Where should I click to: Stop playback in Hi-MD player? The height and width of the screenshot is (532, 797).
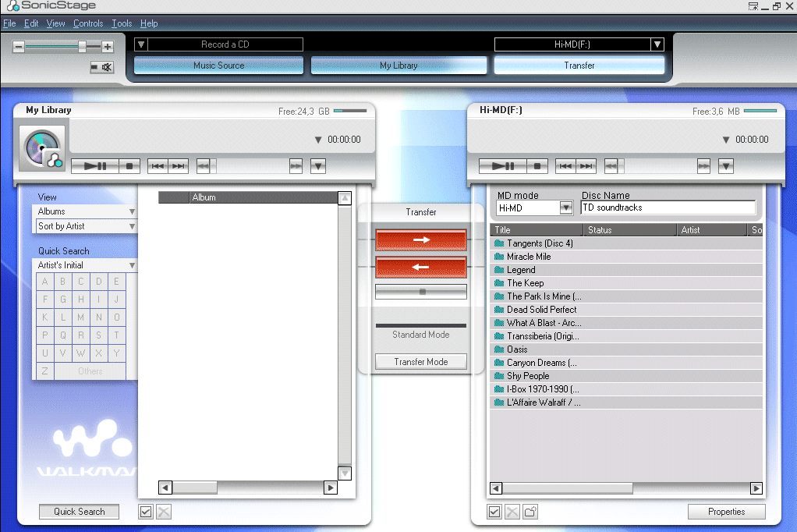(x=537, y=166)
